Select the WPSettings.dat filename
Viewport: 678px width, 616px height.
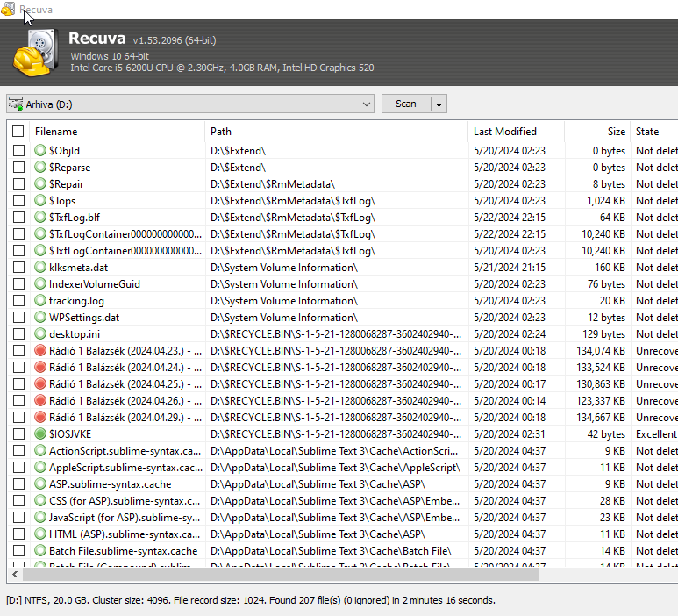click(84, 317)
